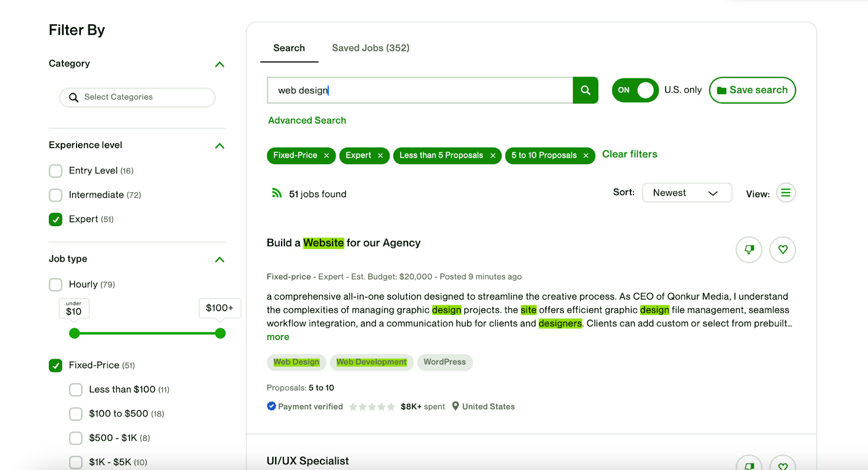Click the Save search button
This screenshot has width=868, height=470.
pyautogui.click(x=752, y=90)
